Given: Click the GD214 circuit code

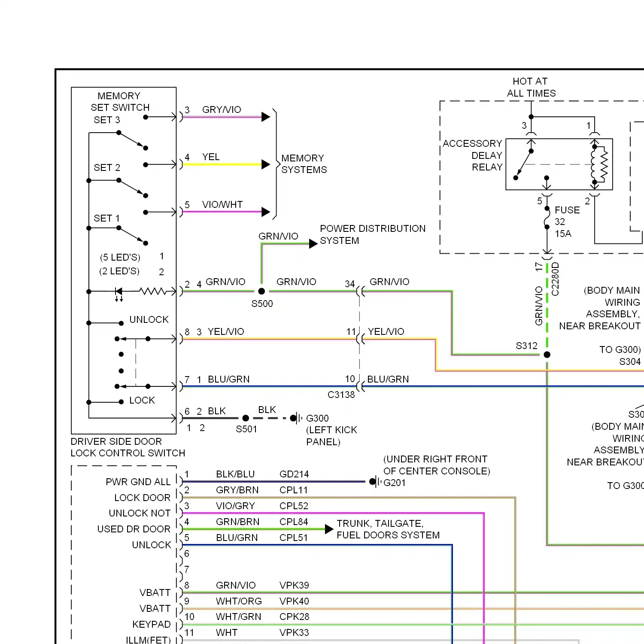Looking at the screenshot, I should pyautogui.click(x=294, y=474).
